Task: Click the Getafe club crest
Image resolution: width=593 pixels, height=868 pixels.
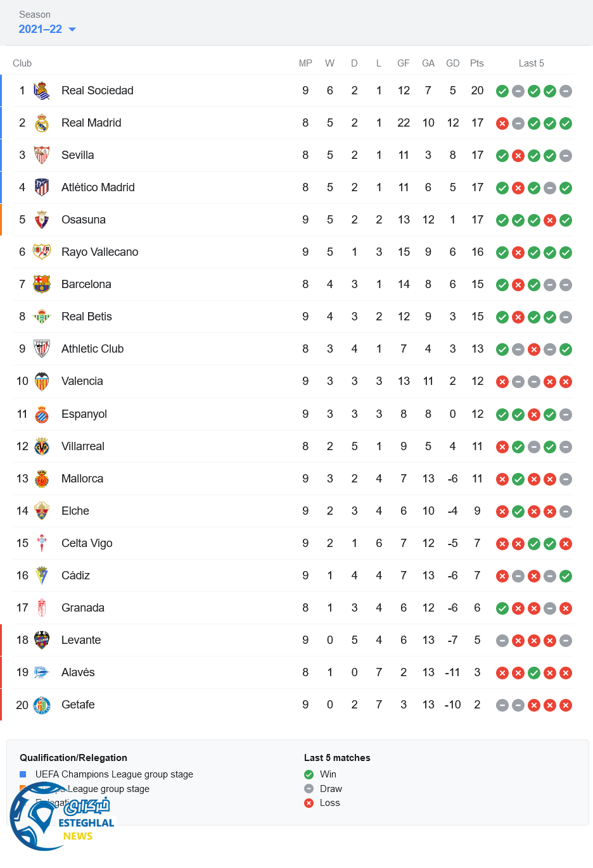Action: coord(42,705)
